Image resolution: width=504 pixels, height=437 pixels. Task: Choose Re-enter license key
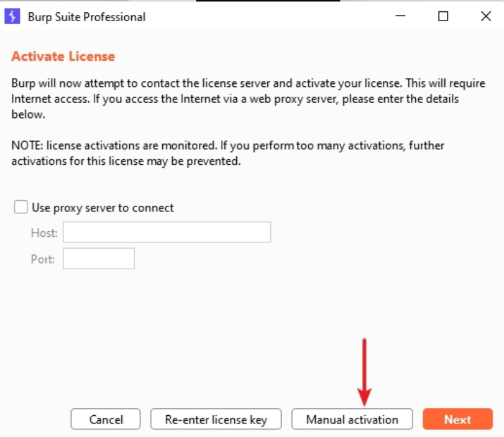pyautogui.click(x=216, y=419)
